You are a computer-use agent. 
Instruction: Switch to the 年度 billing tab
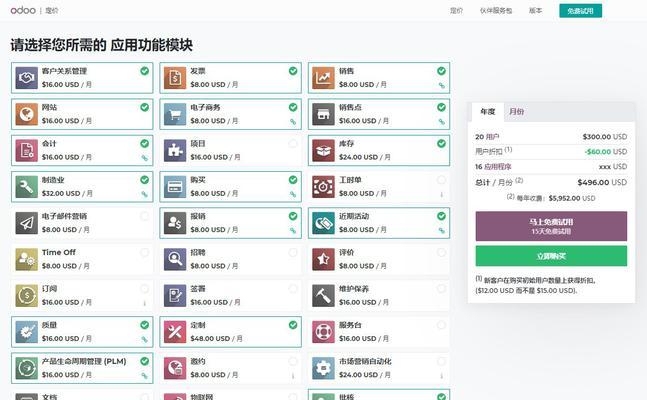click(488, 112)
